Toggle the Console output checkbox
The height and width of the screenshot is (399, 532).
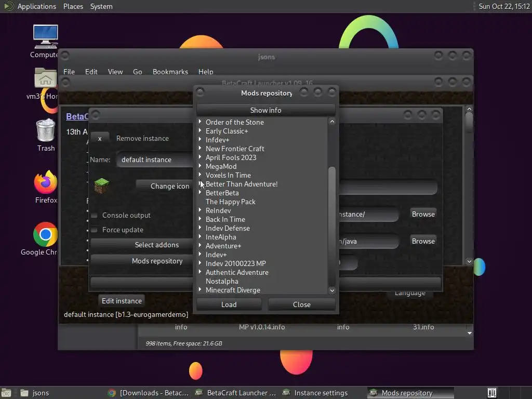click(x=95, y=215)
